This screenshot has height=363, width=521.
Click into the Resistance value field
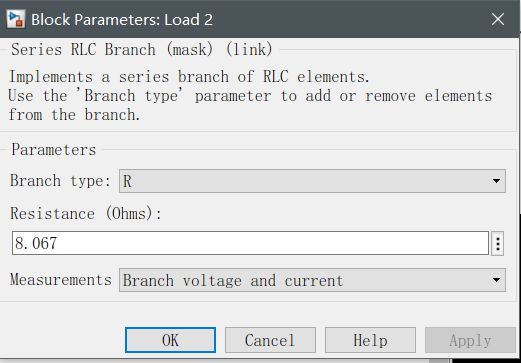(x=250, y=243)
